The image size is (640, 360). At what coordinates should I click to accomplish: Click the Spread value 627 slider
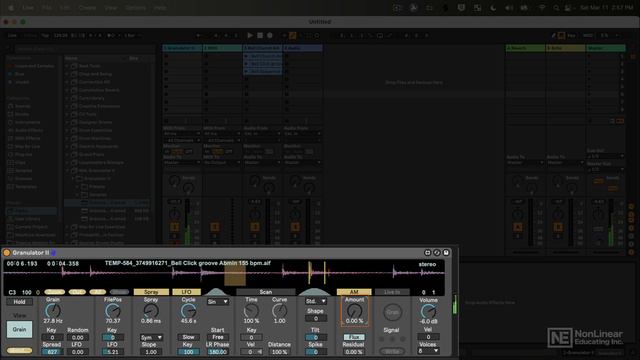(x=52, y=352)
